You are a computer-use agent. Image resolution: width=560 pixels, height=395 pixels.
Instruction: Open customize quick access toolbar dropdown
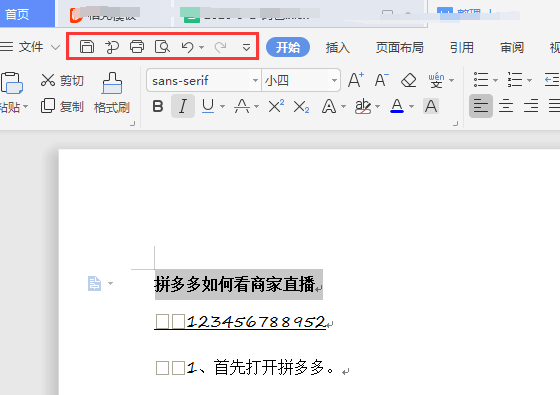click(246, 47)
